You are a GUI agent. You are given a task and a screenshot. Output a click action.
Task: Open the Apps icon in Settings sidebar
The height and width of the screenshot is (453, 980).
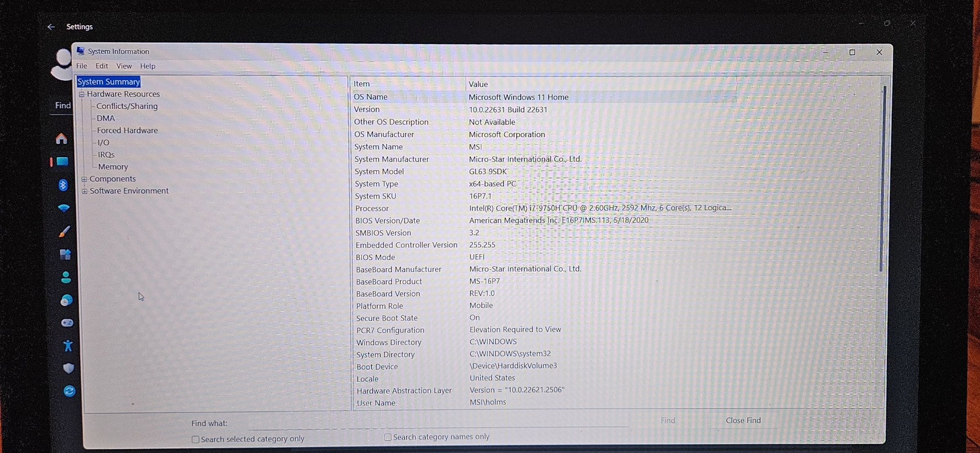tap(65, 254)
